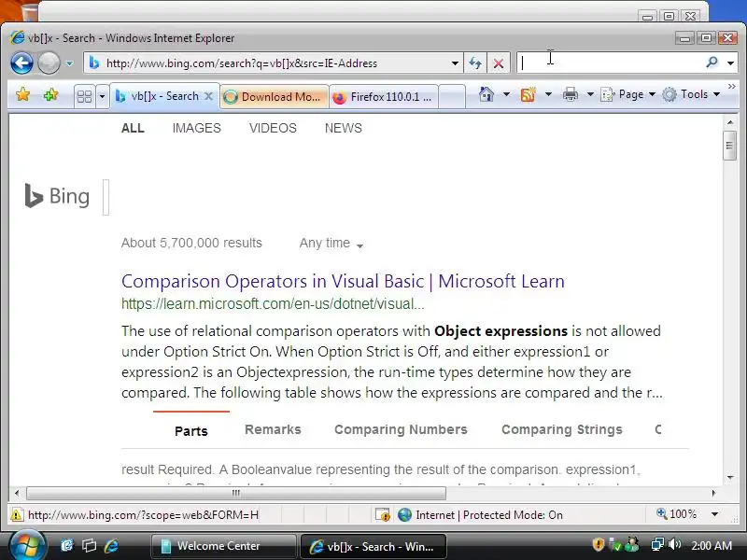Open Welcome Center taskbar button
Screen dimensions: 747x560
(223, 546)
